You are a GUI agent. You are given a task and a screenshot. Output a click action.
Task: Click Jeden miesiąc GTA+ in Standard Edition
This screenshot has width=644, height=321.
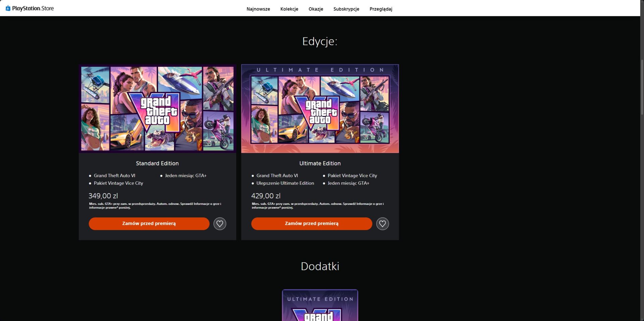[x=186, y=176]
